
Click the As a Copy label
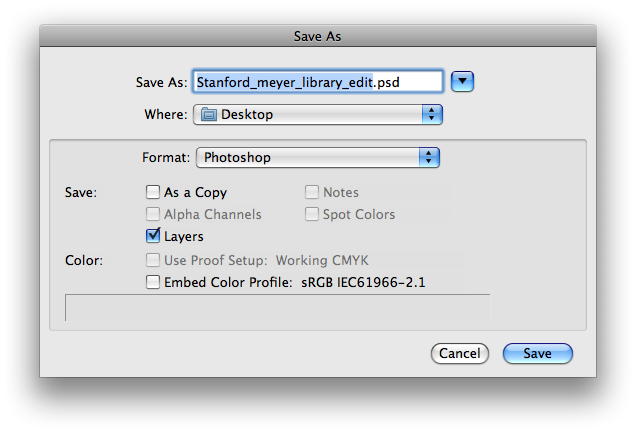click(x=196, y=192)
